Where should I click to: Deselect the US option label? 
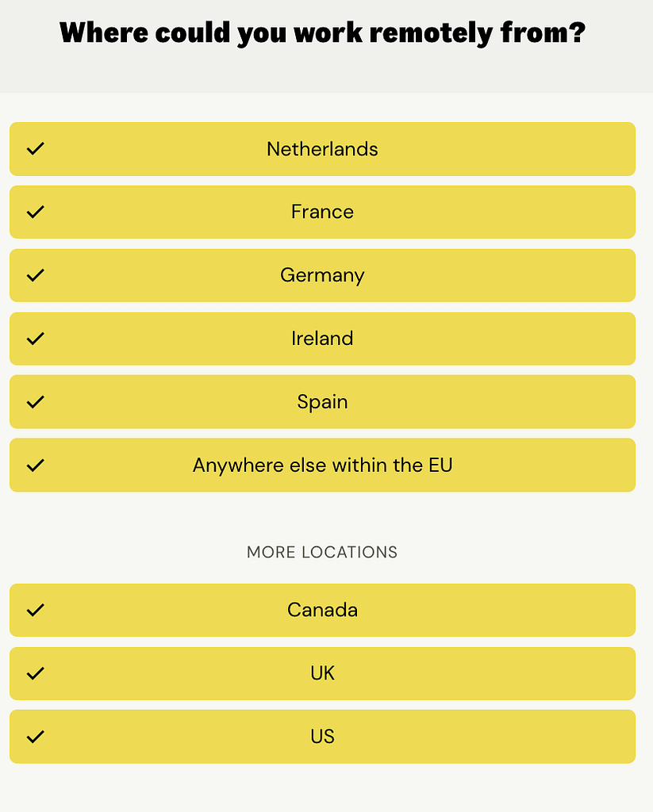(322, 737)
